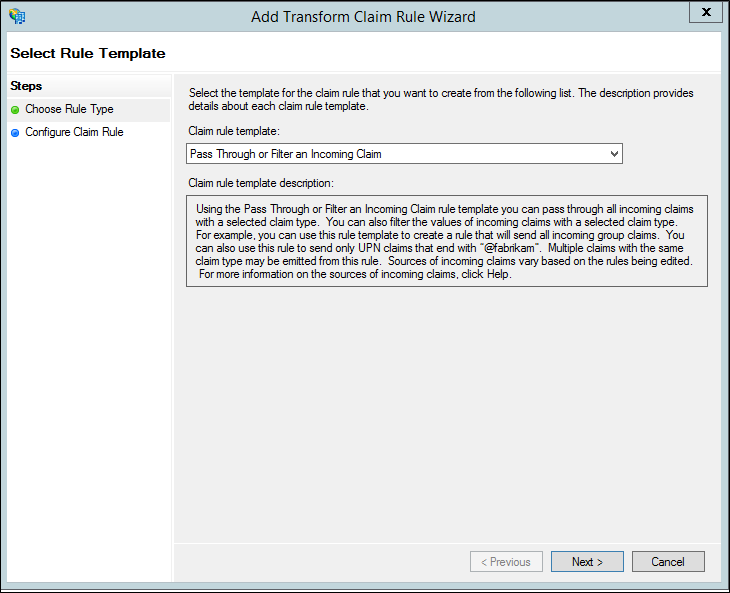730x593 pixels.
Task: Click the Next button
Action: click(587, 562)
